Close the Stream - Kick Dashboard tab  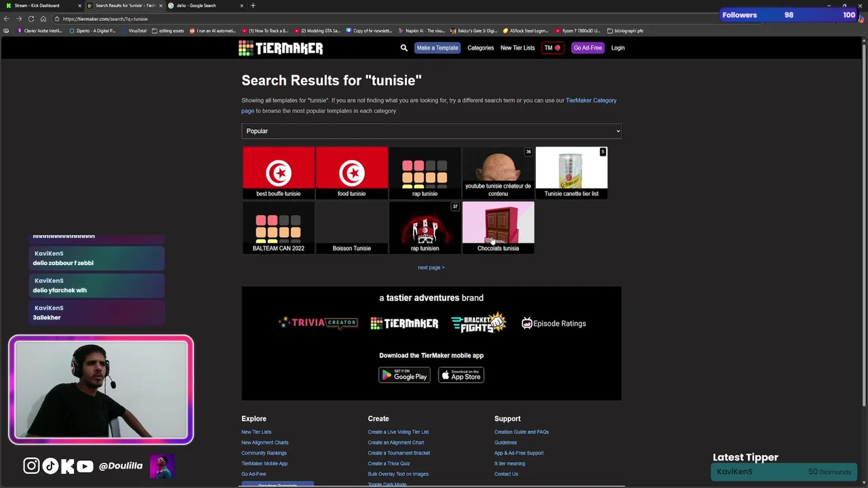(x=79, y=5)
